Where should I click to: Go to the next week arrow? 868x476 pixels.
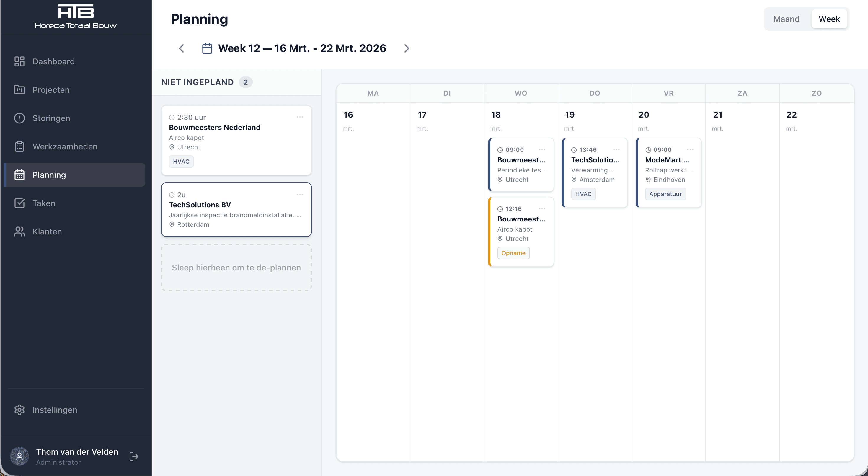tap(406, 48)
